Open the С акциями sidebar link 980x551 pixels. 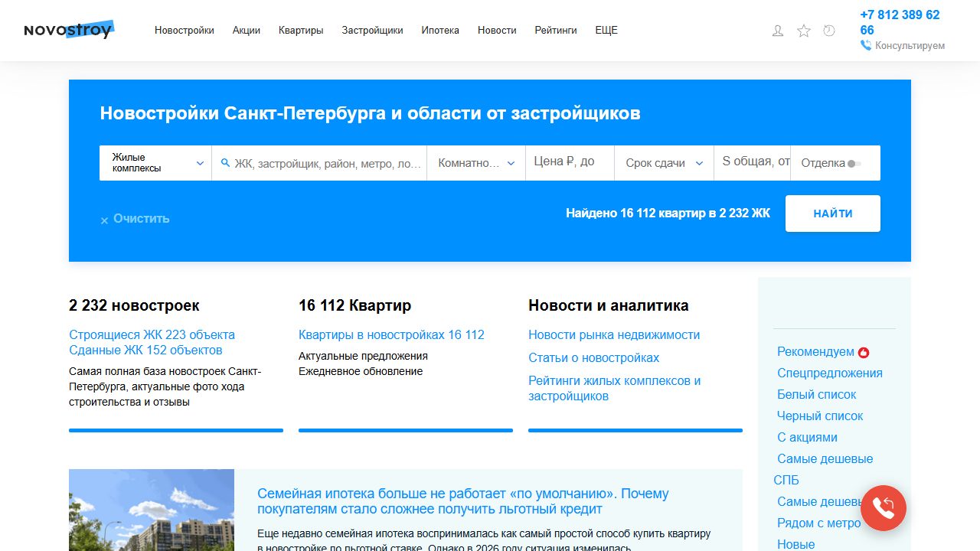click(807, 438)
